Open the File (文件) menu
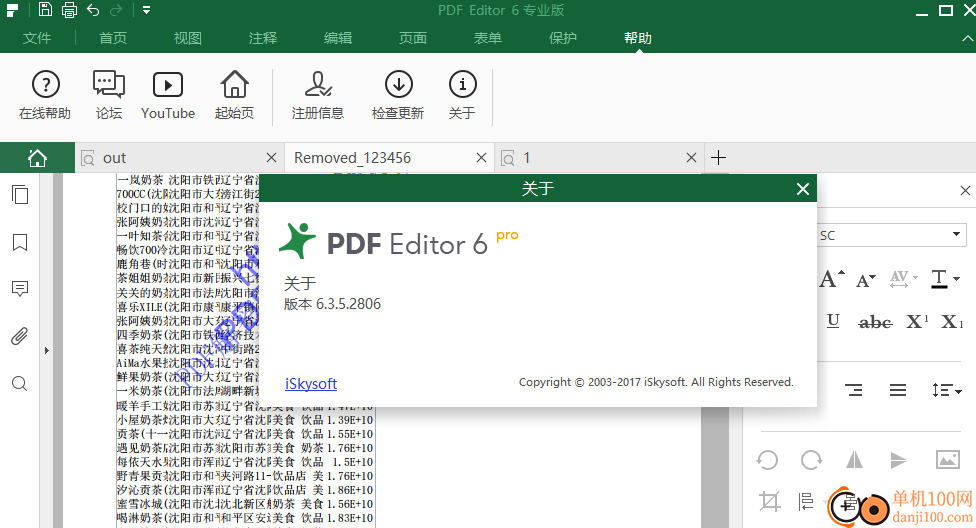The width and height of the screenshot is (976, 528). point(37,38)
